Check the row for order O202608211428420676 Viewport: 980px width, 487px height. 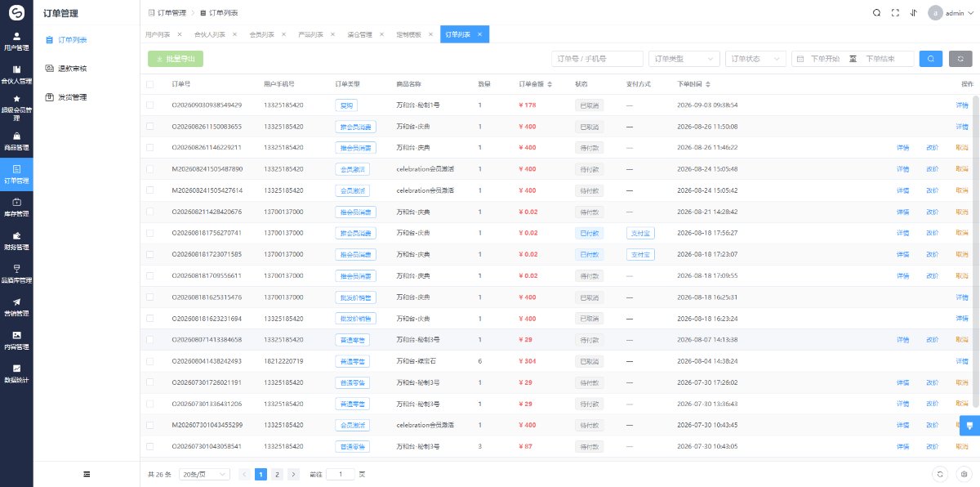[x=149, y=212]
